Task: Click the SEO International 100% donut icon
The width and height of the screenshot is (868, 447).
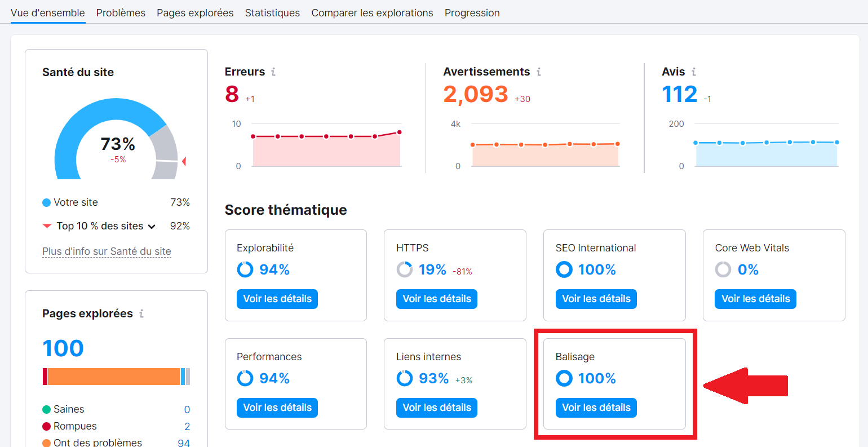Action: point(564,269)
